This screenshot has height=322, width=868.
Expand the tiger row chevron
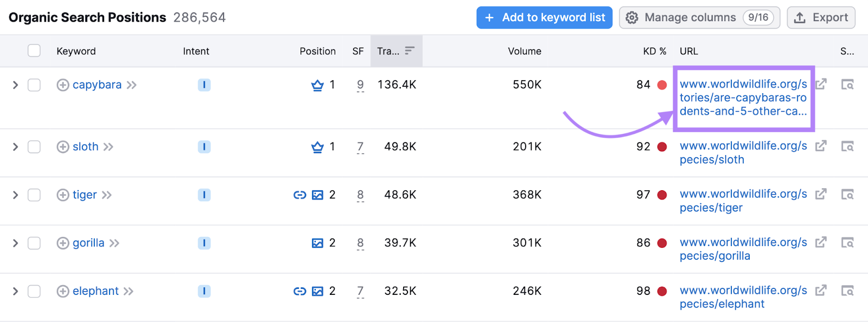tap(15, 195)
